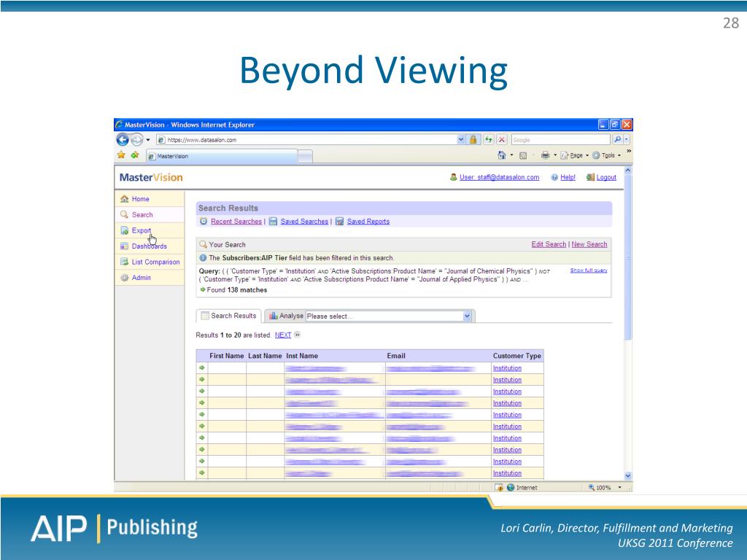
Task: Open a new blank browser tab
Action: [x=306, y=156]
